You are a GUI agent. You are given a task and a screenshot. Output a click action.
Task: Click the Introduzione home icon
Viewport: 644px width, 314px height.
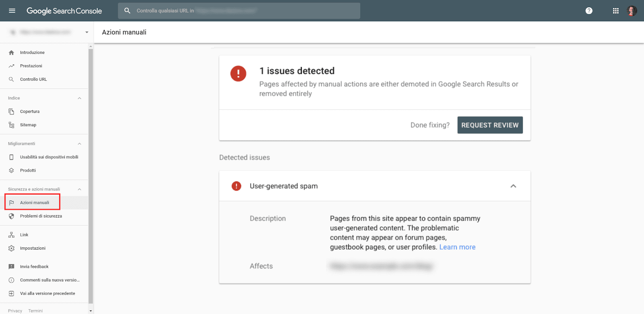tap(11, 53)
